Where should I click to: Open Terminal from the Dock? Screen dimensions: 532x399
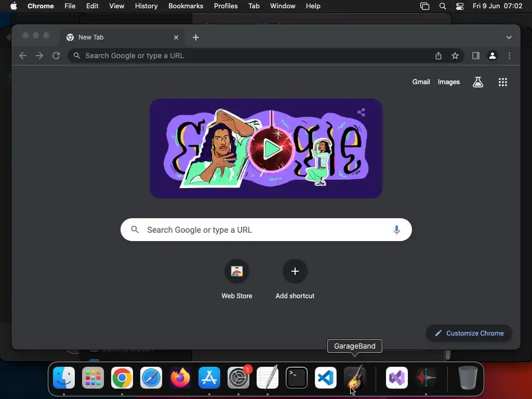297,378
